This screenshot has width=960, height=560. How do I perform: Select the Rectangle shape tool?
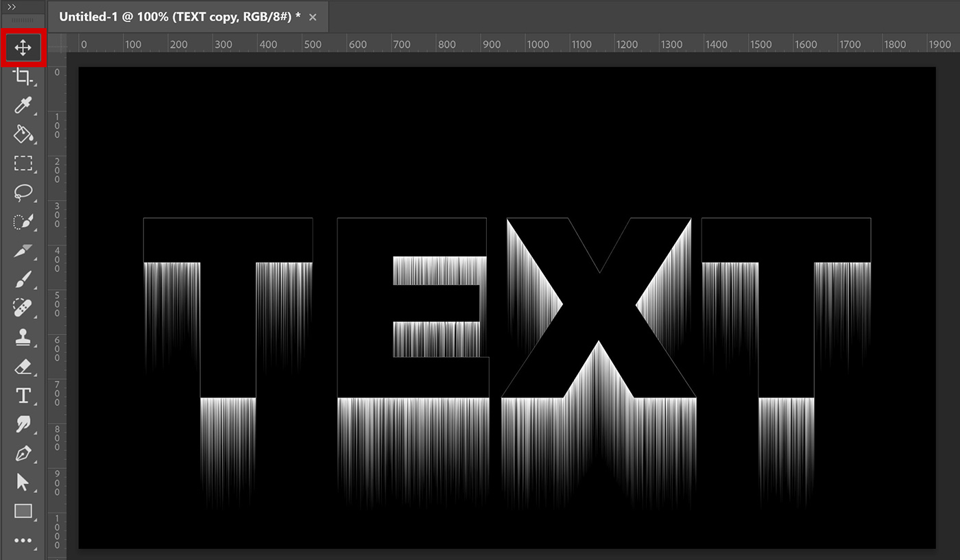[x=23, y=511]
